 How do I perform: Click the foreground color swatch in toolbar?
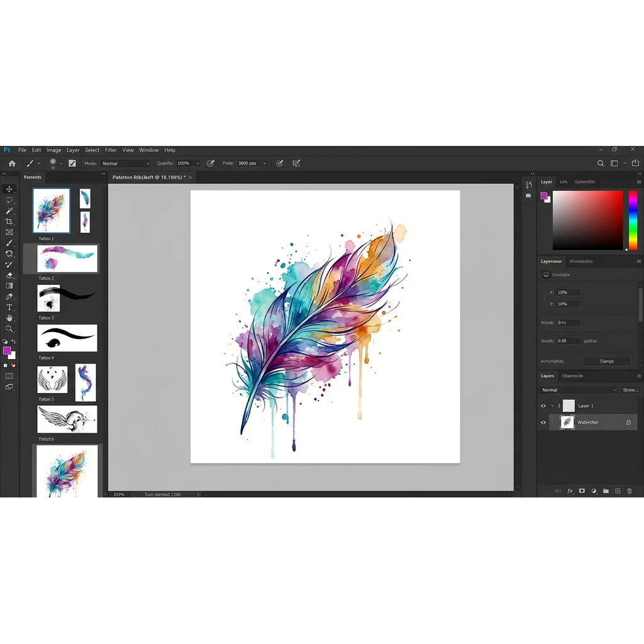point(7,350)
